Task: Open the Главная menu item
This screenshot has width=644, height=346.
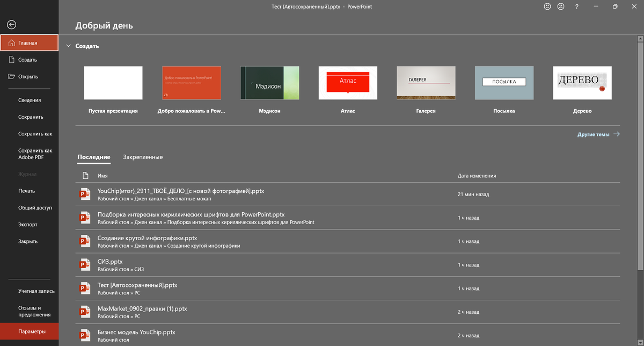Action: pyautogui.click(x=30, y=43)
